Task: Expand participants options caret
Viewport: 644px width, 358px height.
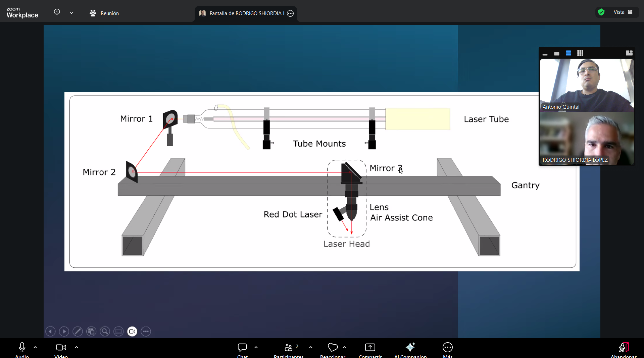Action: [311, 348]
